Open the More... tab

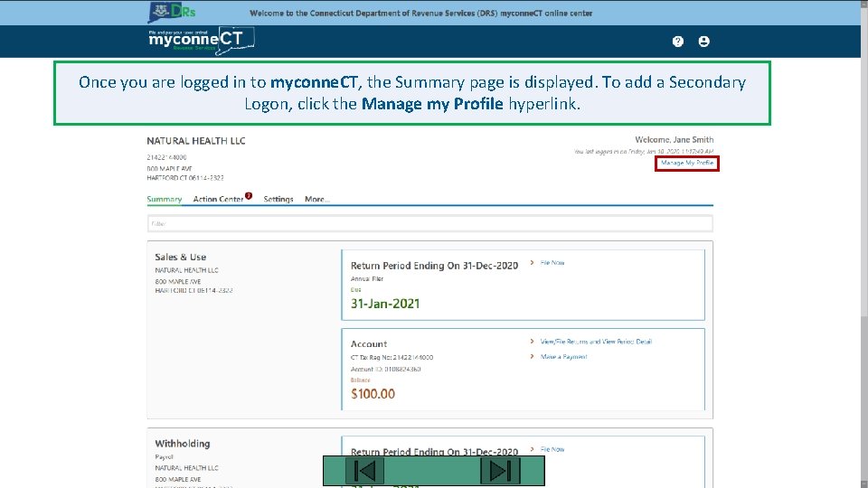[317, 199]
